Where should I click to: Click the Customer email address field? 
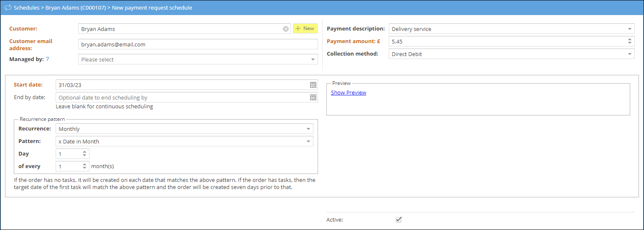tap(198, 44)
